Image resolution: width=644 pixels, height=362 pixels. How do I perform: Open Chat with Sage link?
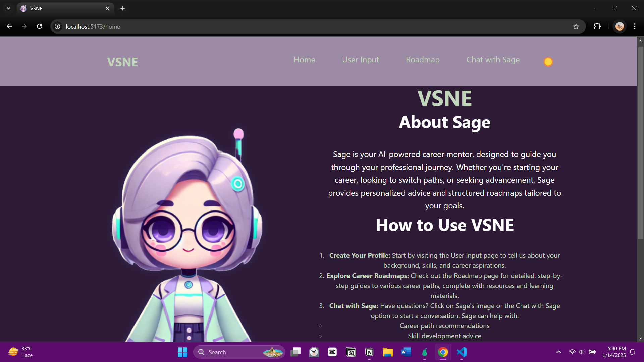click(493, 60)
